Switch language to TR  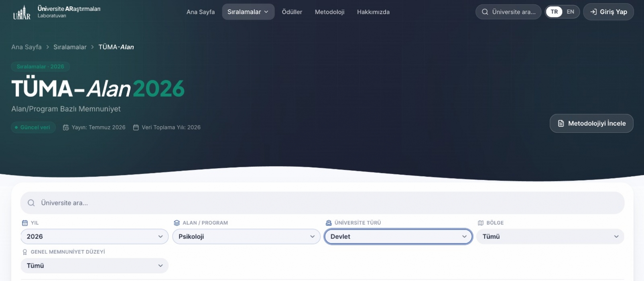(x=554, y=12)
